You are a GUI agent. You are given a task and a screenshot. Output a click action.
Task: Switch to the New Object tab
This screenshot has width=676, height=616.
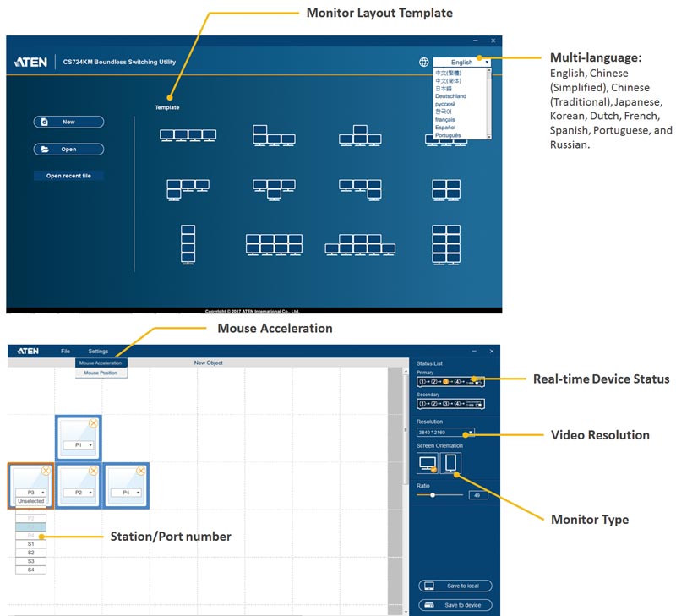(208, 363)
